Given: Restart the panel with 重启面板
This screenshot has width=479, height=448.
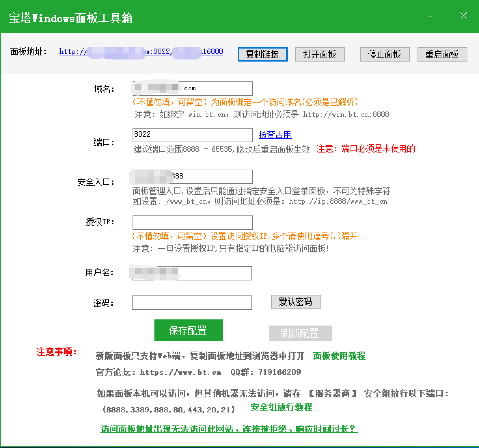Looking at the screenshot, I should pos(442,54).
